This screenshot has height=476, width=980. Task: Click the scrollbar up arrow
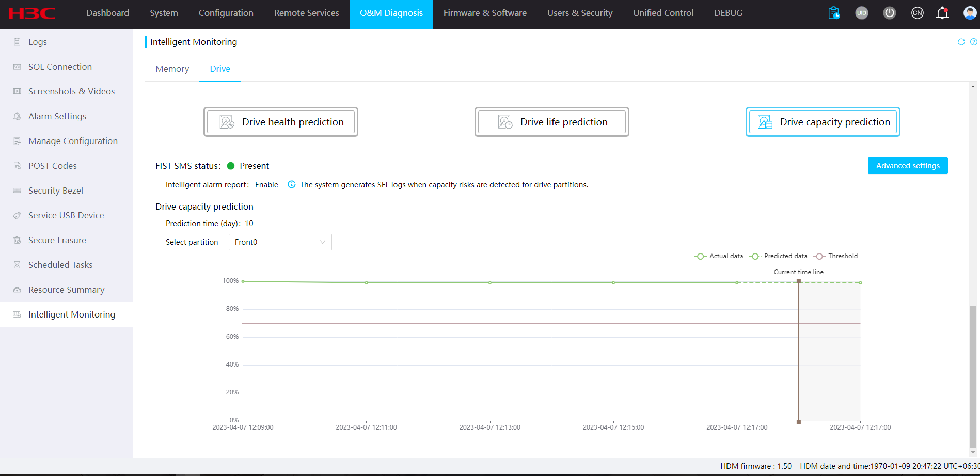click(x=973, y=86)
